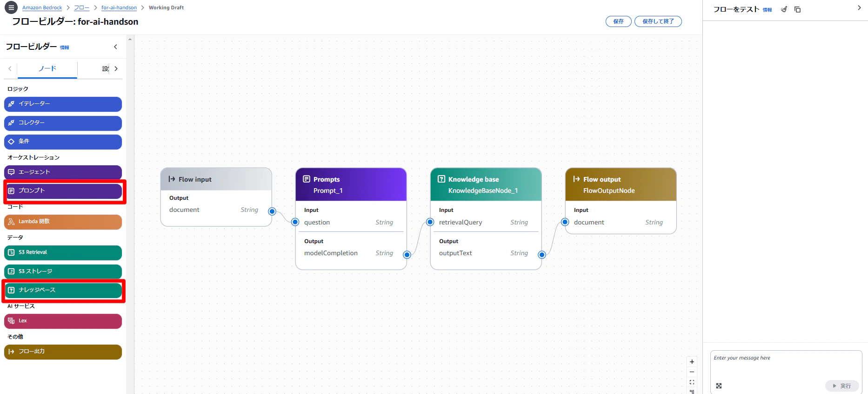This screenshot has height=394, width=868.
Task: Add an エージェント node
Action: 63,172
